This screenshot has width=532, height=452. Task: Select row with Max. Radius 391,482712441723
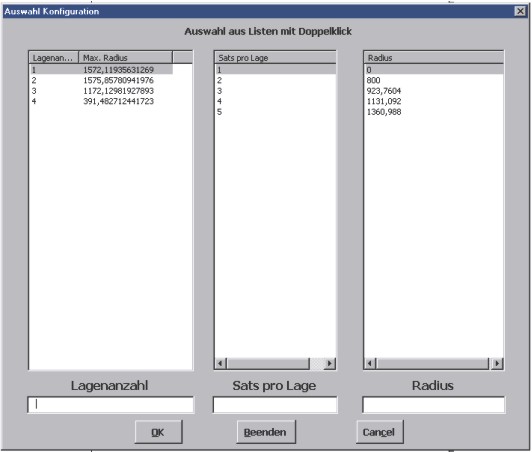[x=101, y=101]
